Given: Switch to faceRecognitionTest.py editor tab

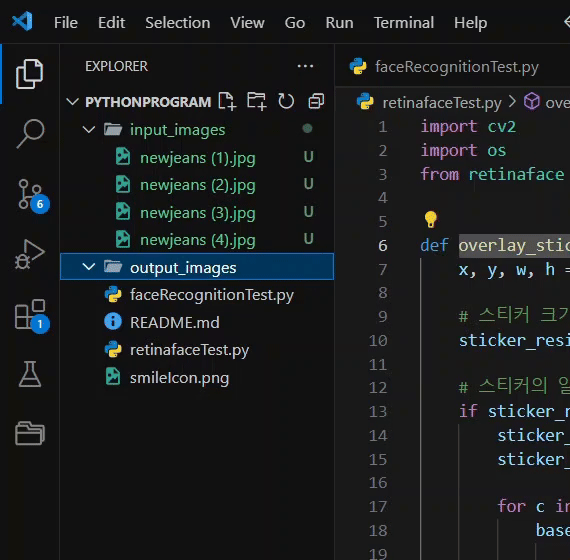Looking at the screenshot, I should [x=444, y=67].
